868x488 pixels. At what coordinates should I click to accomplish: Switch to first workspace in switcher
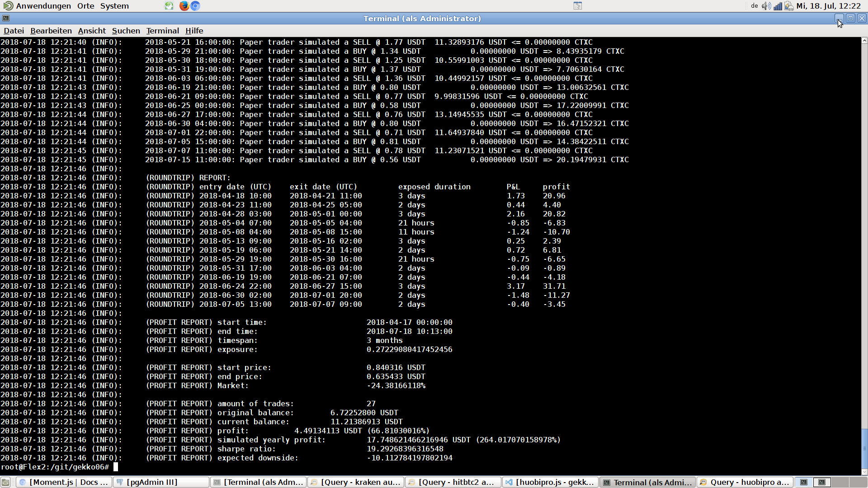coord(804,482)
